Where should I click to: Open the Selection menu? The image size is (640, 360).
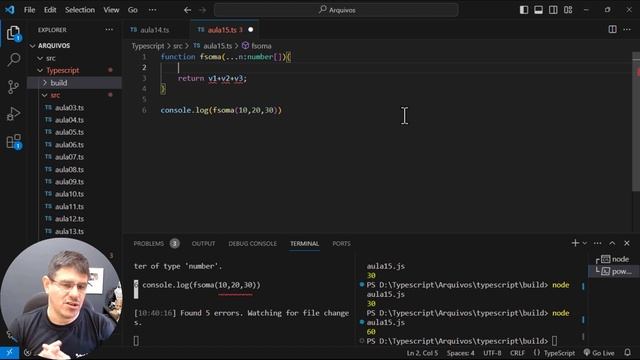tap(80, 10)
